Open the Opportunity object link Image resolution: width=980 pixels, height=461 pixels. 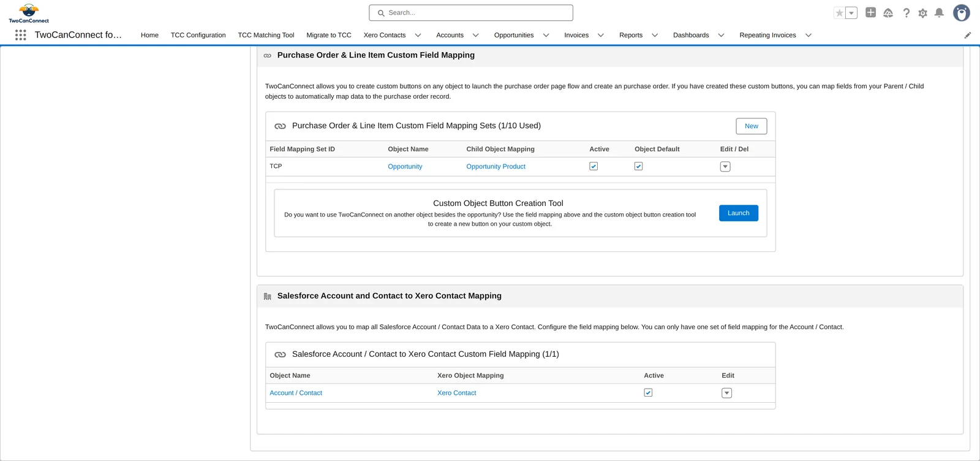(x=405, y=166)
